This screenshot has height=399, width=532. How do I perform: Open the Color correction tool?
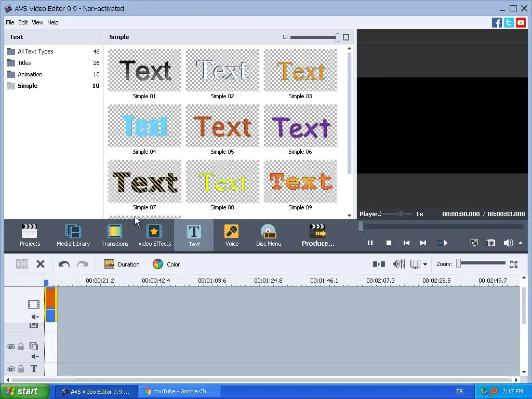(x=166, y=264)
